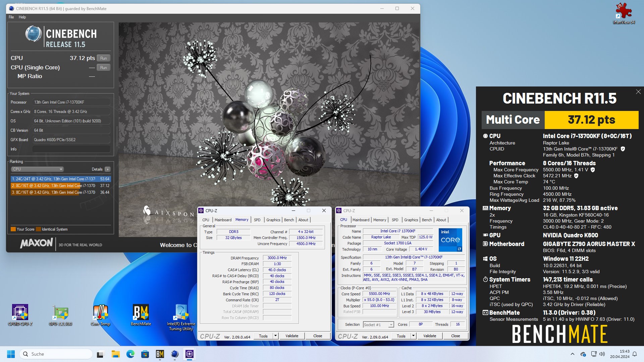
Task: Click the Windows Start button
Action: [x=11, y=354]
